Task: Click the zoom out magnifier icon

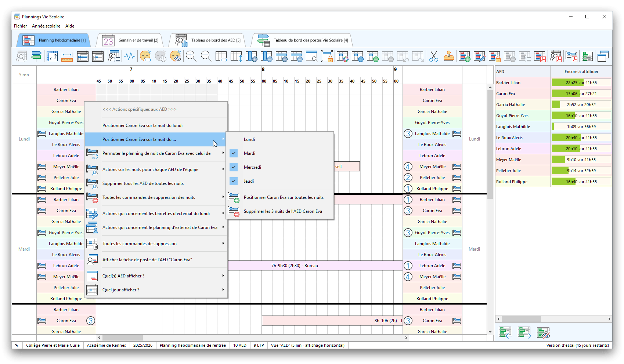Action: [206, 56]
